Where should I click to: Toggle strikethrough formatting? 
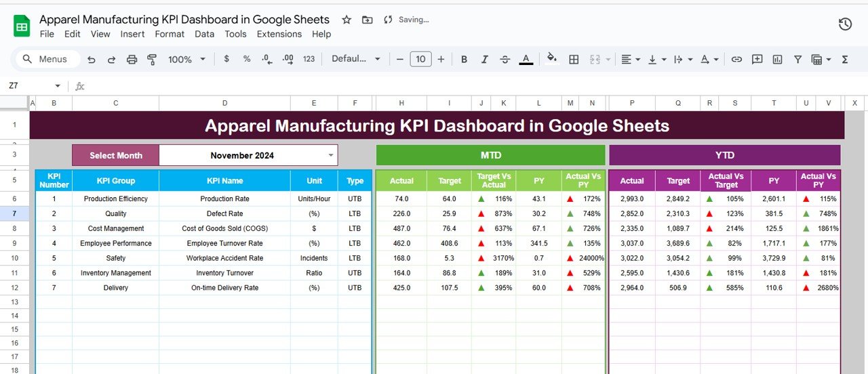point(505,60)
